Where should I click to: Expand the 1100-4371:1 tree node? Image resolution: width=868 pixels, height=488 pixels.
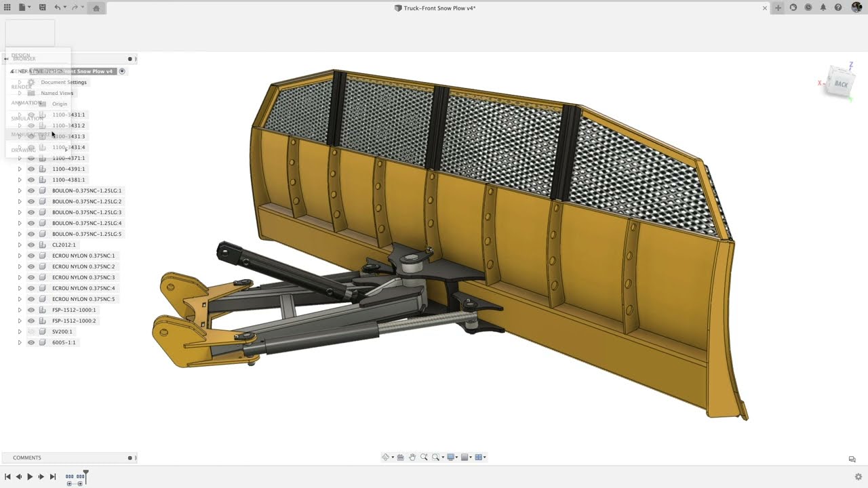[x=20, y=158]
